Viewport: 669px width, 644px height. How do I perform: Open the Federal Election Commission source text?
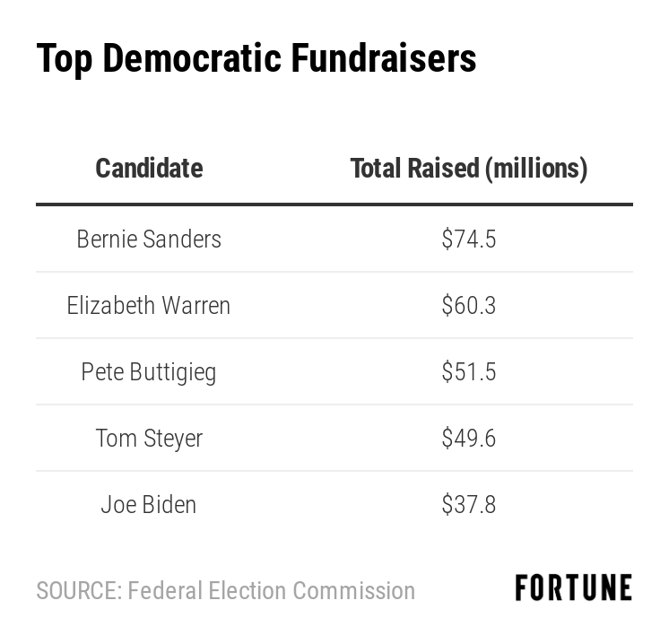click(x=271, y=591)
